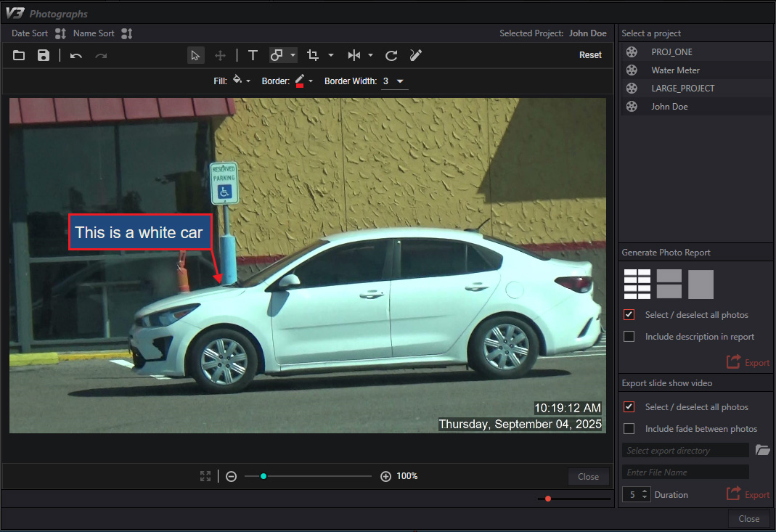Select the LARGE_PROJECT project
This screenshot has width=776, height=532.
click(696, 89)
